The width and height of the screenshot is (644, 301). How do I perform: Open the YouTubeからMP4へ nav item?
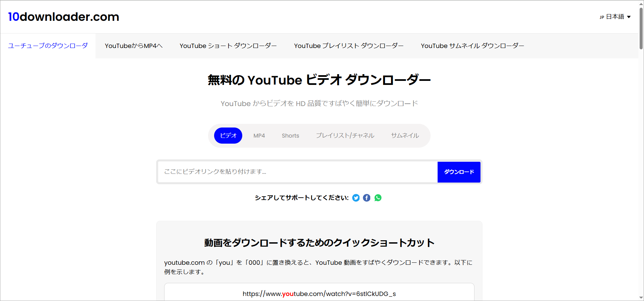click(134, 46)
